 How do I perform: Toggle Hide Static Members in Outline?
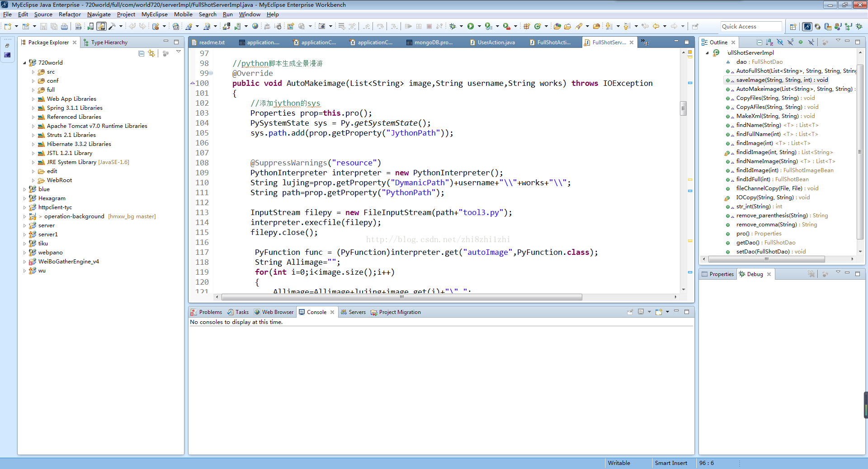point(790,42)
